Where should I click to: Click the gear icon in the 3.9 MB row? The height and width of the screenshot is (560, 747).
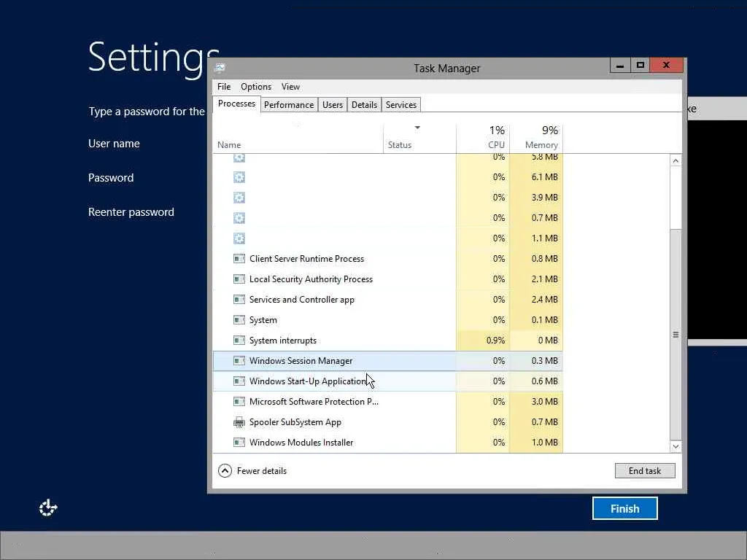point(239,198)
